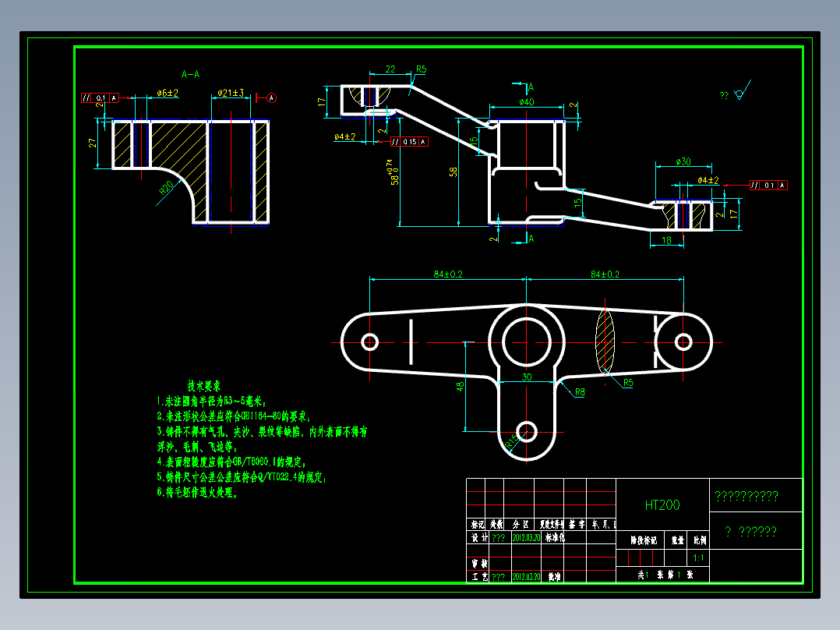The height and width of the screenshot is (630, 840).
Task: Select the 2012.03.20 date in 工艺 row
Action: (526, 577)
